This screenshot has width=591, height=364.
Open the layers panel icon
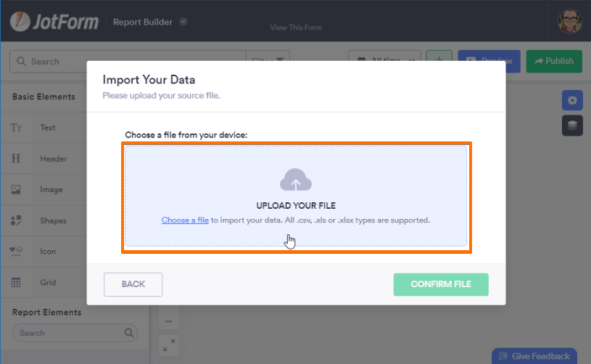click(572, 125)
